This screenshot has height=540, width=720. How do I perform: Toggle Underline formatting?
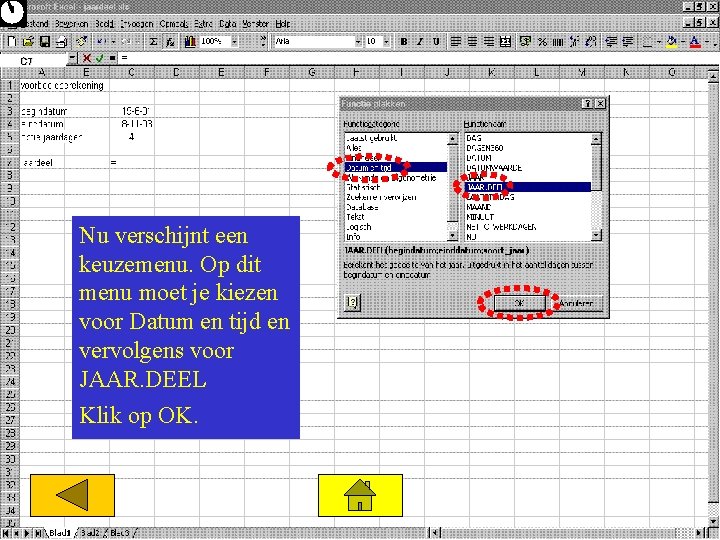[436, 42]
